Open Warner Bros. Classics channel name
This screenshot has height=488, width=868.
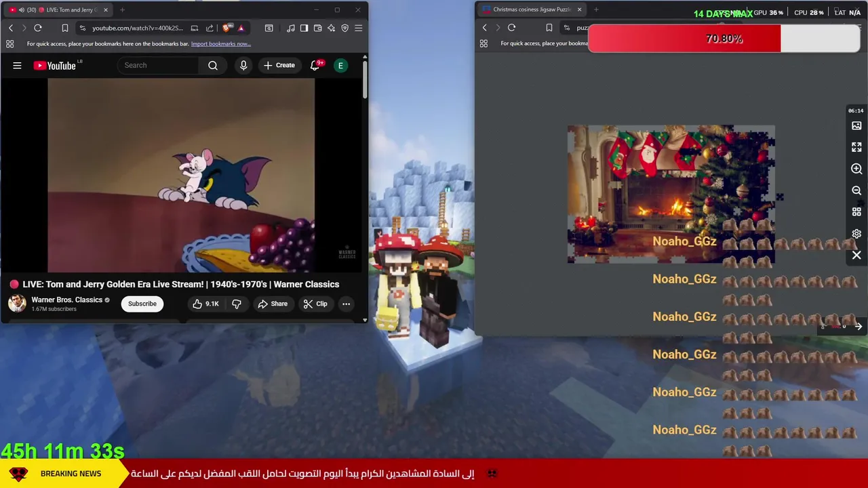pos(66,300)
